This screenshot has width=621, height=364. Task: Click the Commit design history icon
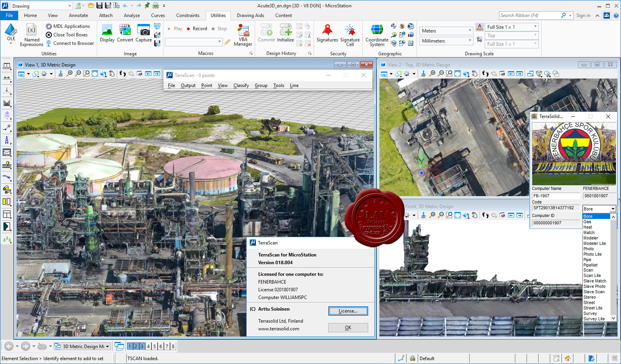pyautogui.click(x=266, y=33)
